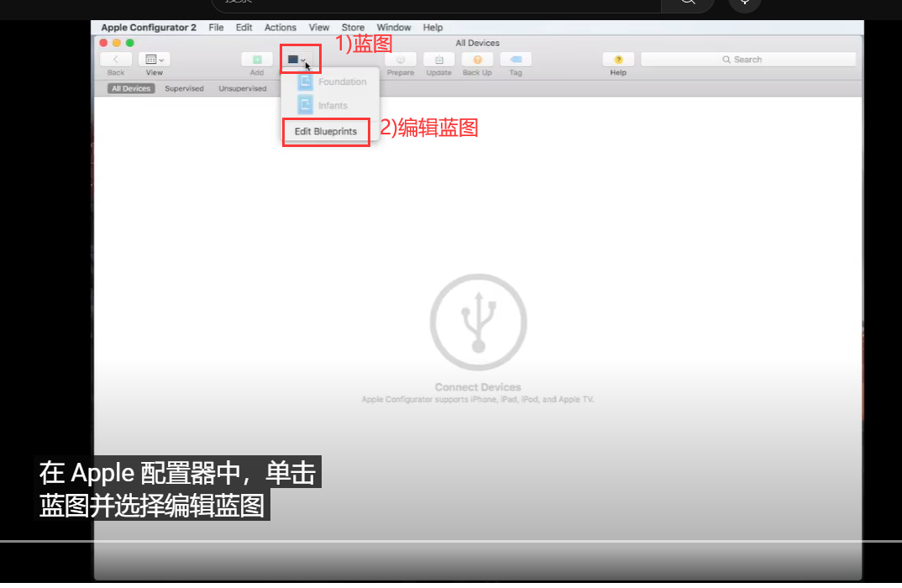Screen dimensions: 902x588
Task: Open the View layout dropdown
Action: (155, 60)
